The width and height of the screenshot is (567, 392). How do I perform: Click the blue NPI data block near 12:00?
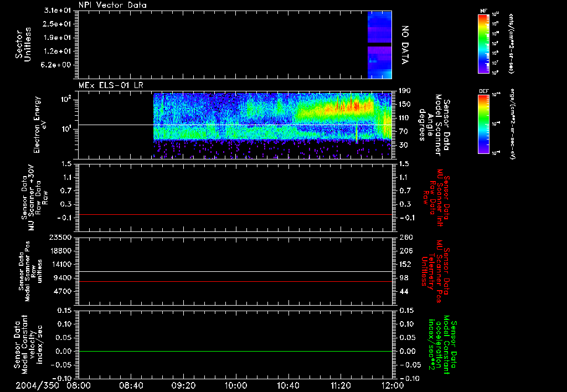[379, 45]
